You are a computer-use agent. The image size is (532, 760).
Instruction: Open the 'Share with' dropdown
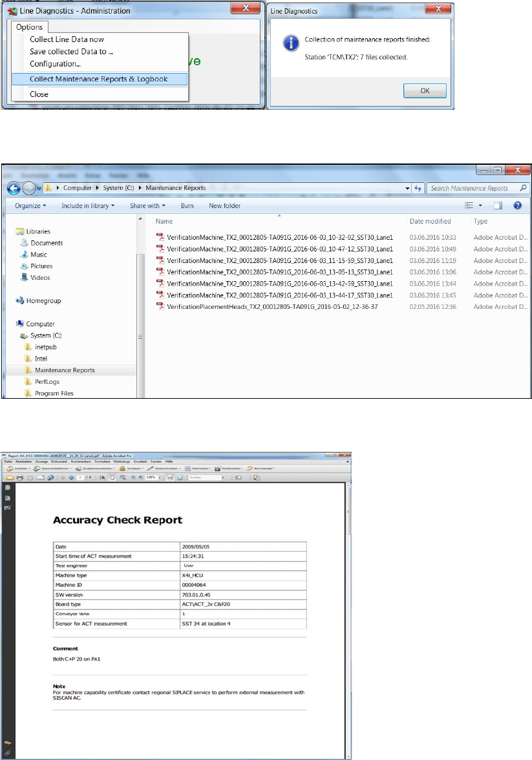[x=147, y=206]
